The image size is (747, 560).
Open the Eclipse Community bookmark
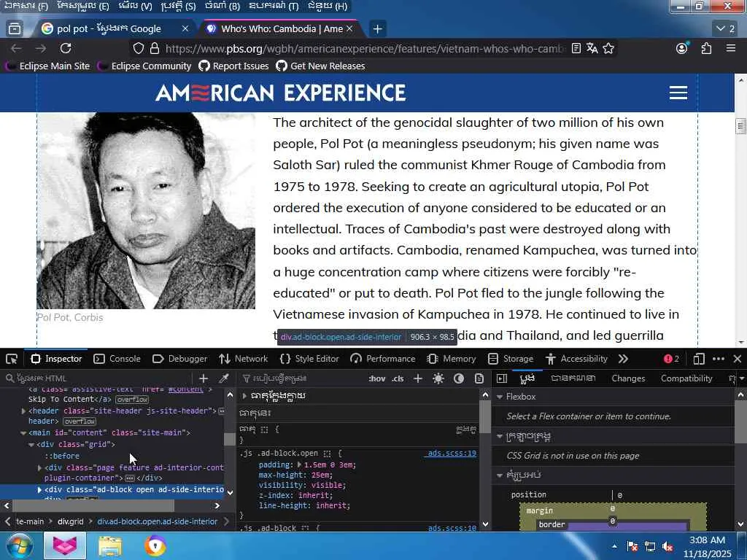pyautogui.click(x=145, y=66)
